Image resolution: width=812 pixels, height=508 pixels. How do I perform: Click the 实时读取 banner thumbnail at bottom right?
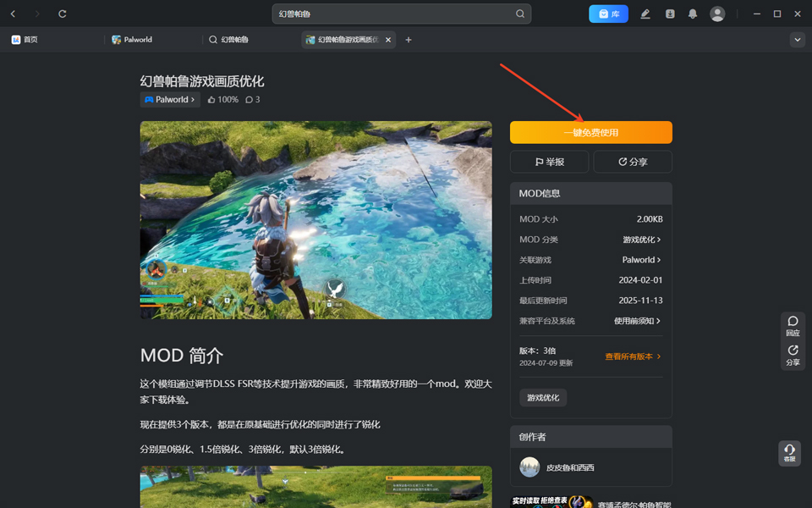click(552, 502)
